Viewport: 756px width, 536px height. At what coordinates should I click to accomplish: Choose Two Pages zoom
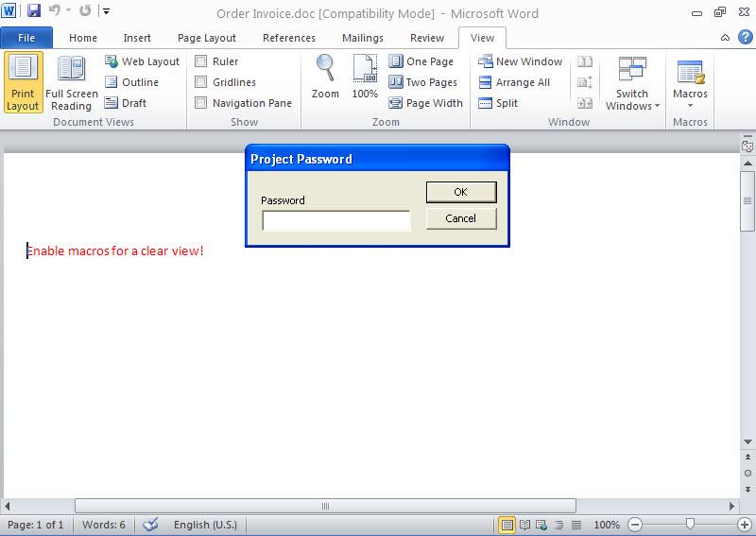click(422, 82)
